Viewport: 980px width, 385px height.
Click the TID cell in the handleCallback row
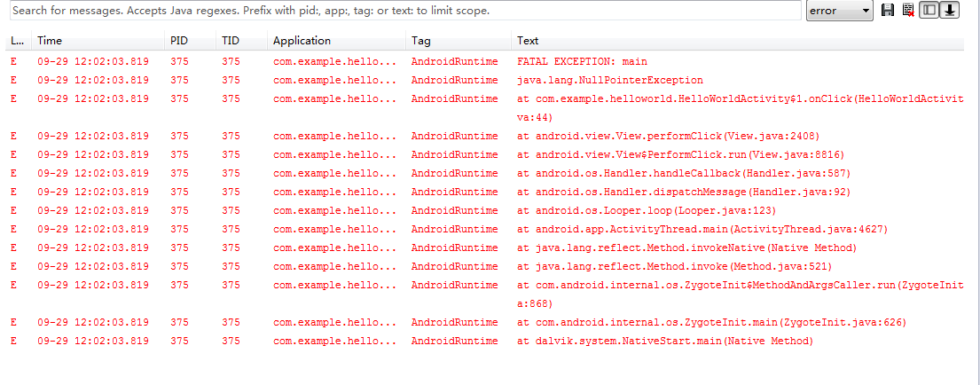pyautogui.click(x=231, y=174)
